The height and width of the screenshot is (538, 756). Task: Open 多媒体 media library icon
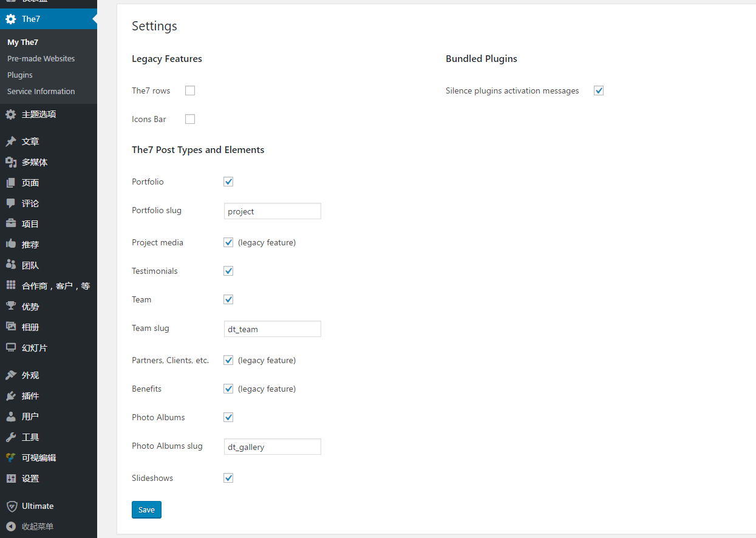(11, 162)
